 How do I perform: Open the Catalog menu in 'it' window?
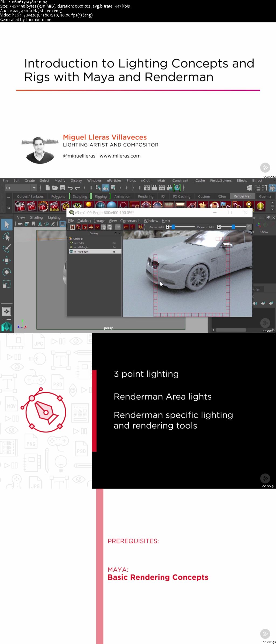[84, 221]
